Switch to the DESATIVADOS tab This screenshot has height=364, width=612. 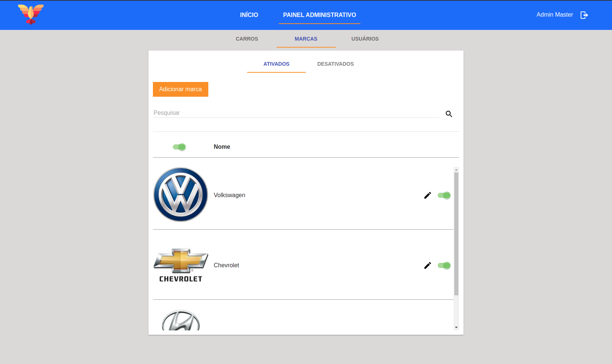coord(335,64)
